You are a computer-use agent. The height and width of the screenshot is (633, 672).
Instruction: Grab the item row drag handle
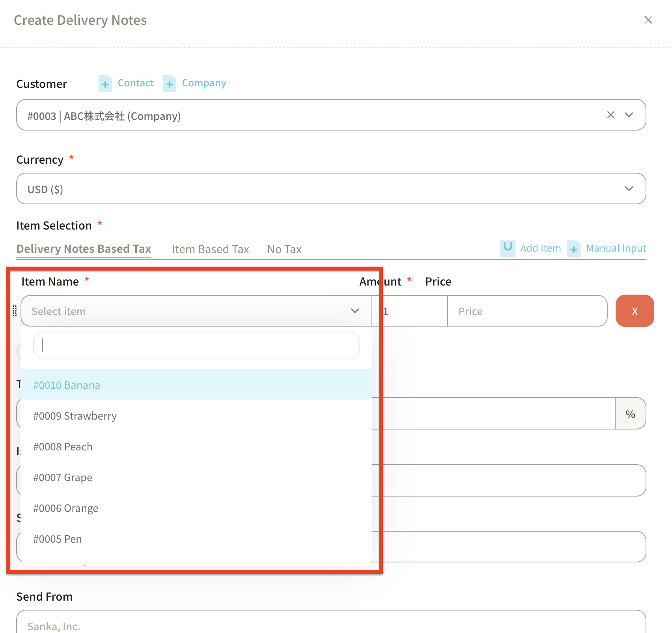pos(15,311)
